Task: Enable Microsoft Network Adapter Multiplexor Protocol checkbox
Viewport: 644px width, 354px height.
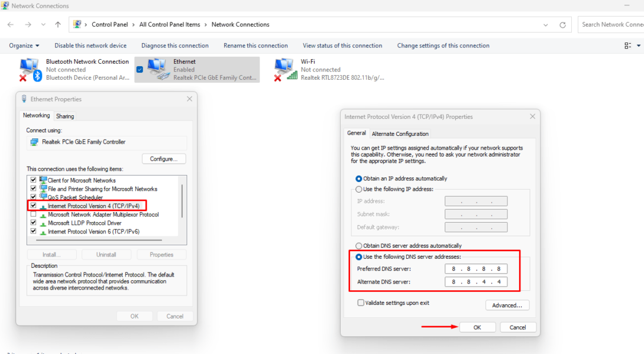Action: (x=34, y=215)
